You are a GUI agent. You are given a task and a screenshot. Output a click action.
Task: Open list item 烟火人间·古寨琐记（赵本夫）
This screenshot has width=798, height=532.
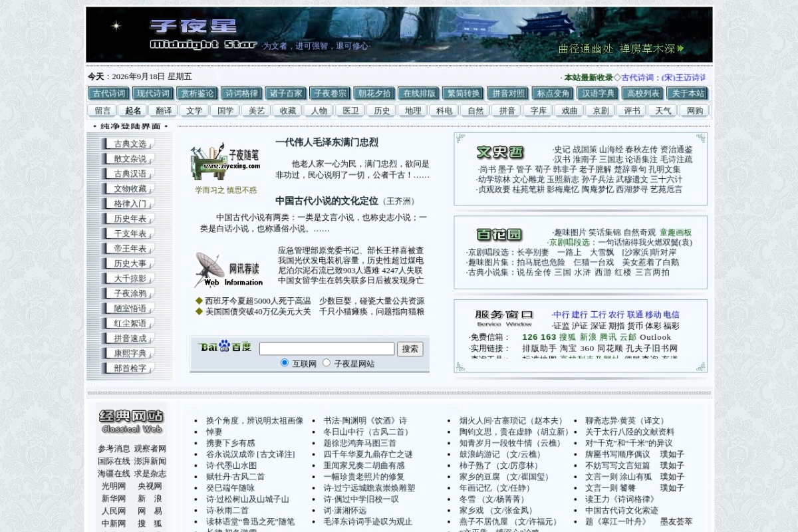click(x=512, y=421)
